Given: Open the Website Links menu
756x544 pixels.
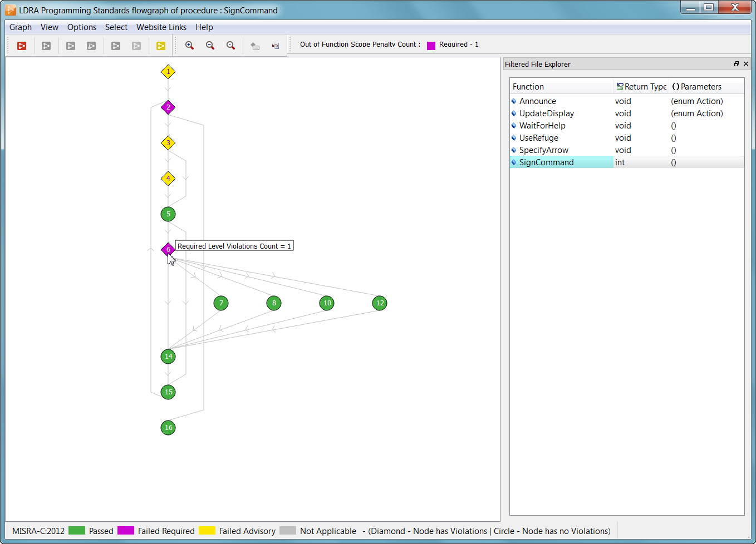Looking at the screenshot, I should [x=161, y=27].
